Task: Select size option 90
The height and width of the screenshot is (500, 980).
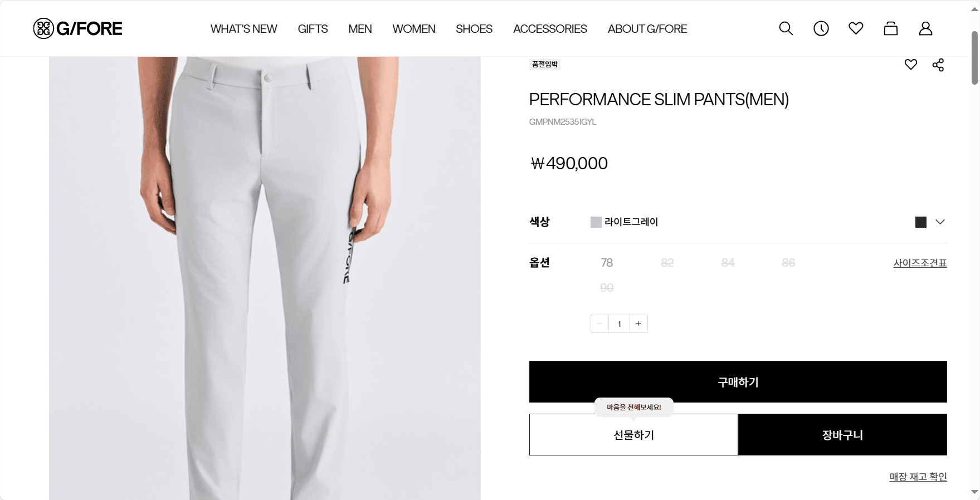Action: (607, 288)
